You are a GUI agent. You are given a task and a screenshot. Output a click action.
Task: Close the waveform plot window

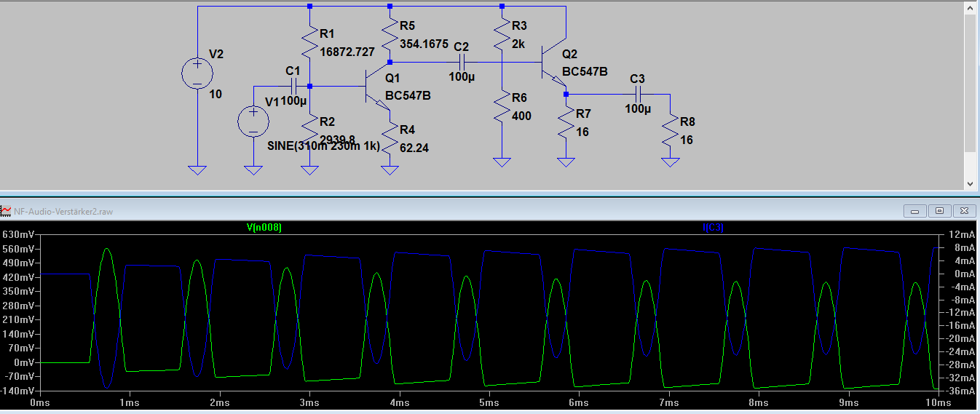[964, 211]
